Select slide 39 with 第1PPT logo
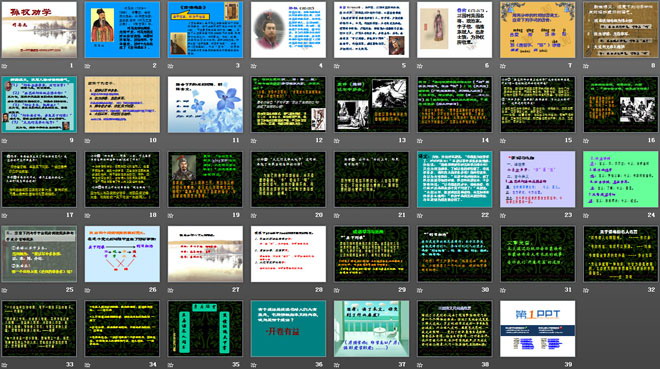The height and width of the screenshot is (369, 660). point(538,329)
